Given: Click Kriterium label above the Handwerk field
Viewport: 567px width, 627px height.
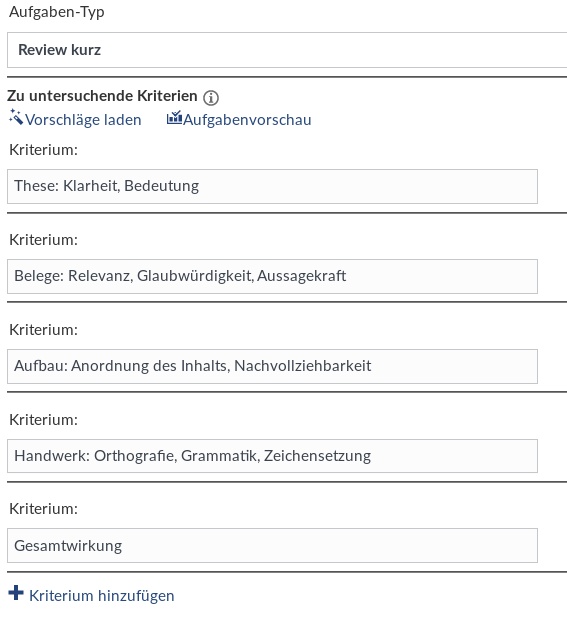Looking at the screenshot, I should pyautogui.click(x=44, y=420).
